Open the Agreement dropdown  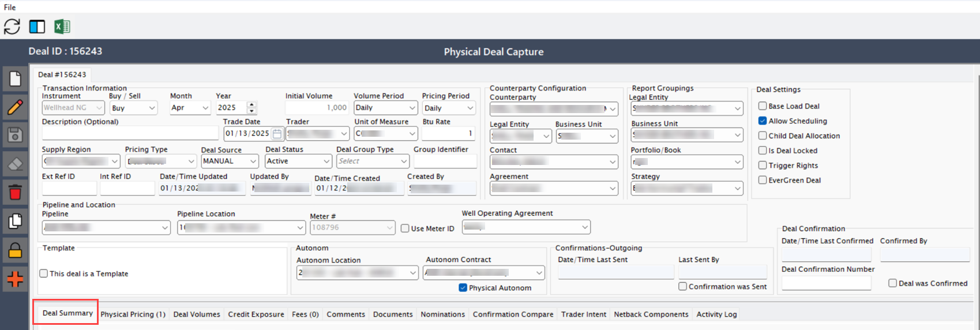point(554,189)
